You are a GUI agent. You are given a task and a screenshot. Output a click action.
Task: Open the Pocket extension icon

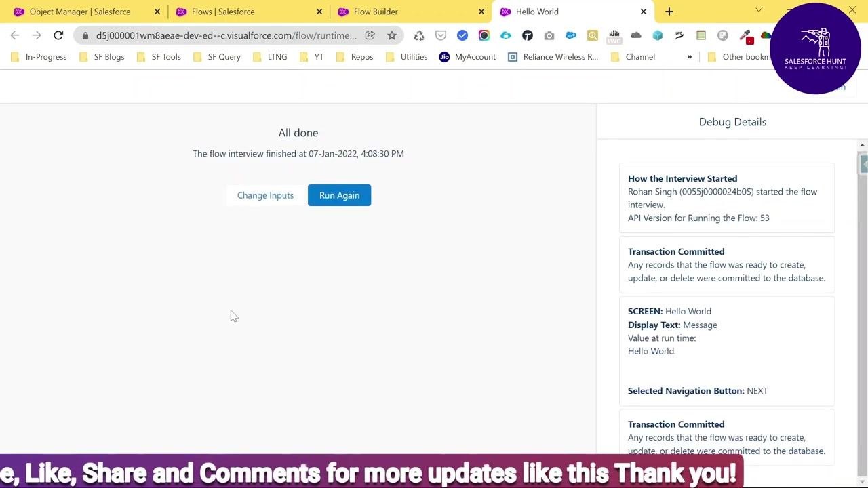[441, 35]
